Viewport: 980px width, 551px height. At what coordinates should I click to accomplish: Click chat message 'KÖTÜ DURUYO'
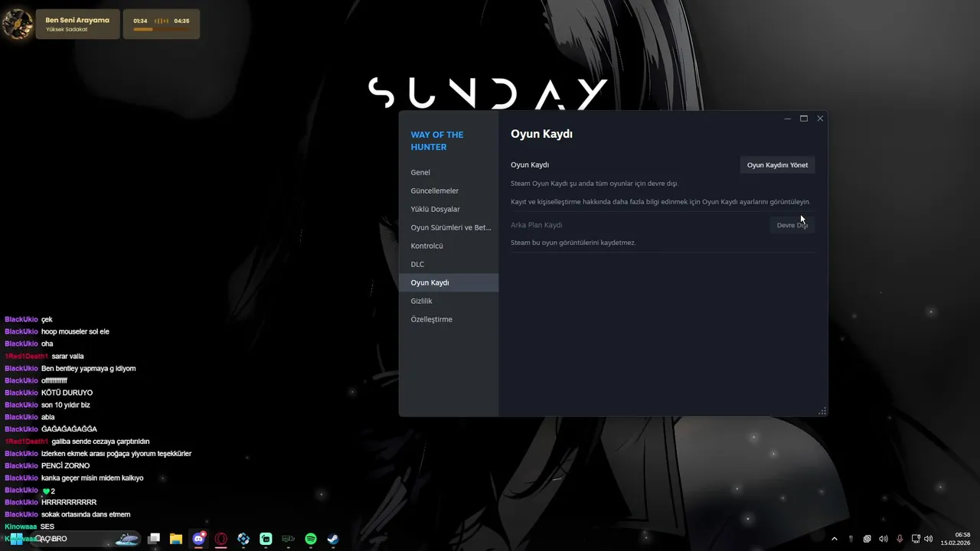67,393
